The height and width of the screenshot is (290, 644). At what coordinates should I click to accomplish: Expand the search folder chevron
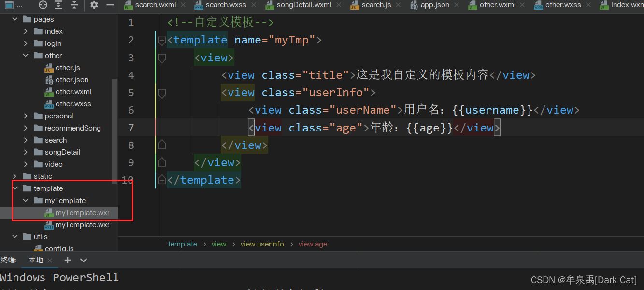point(26,140)
